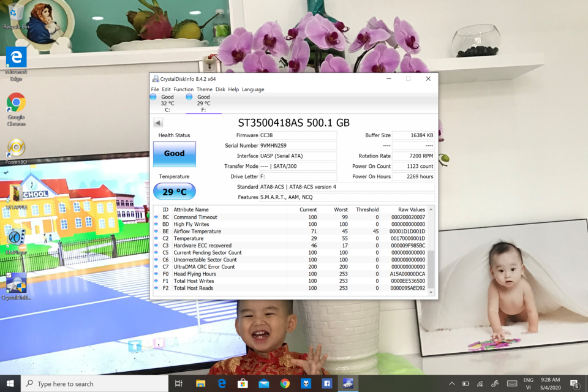Launch Microsoft Store from the taskbar

point(243,383)
